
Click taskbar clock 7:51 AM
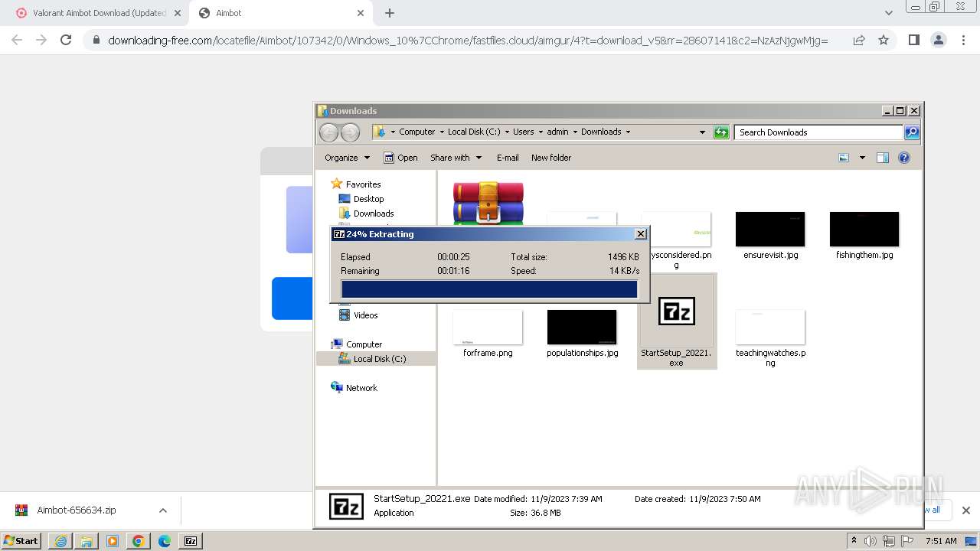click(941, 541)
